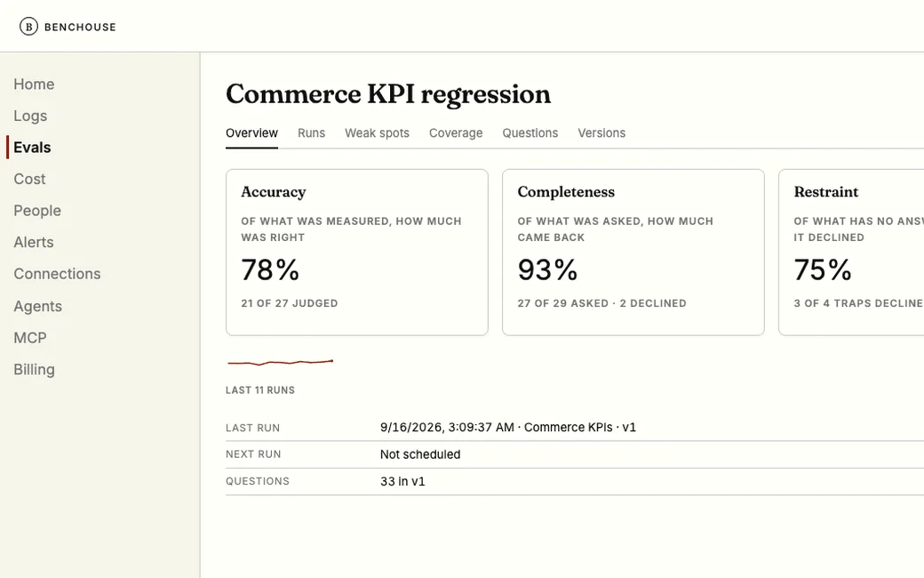
Task: Open Billing from the sidebar
Action: coord(34,369)
